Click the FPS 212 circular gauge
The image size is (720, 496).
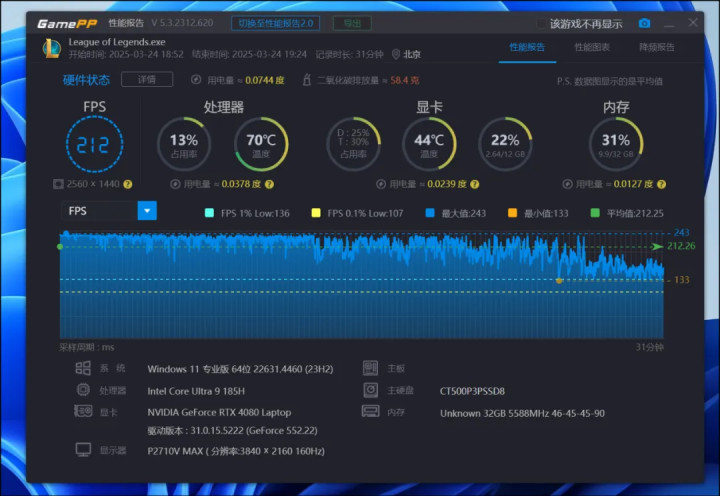point(94,145)
